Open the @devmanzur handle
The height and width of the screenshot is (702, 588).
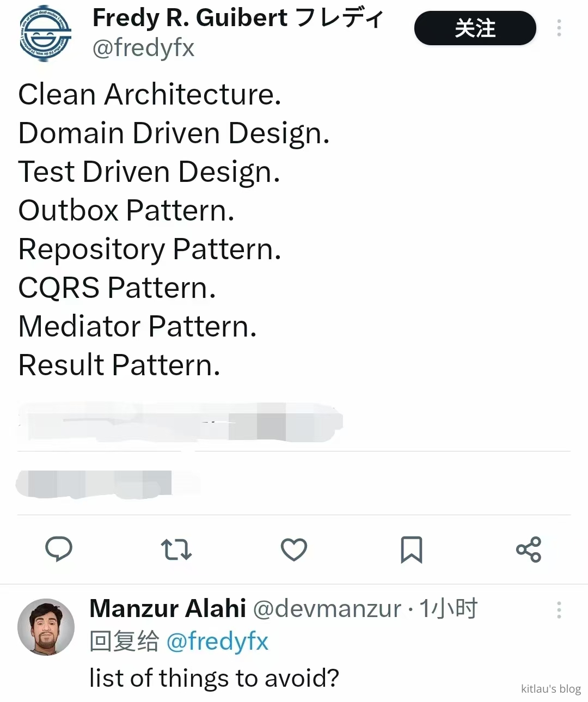(327, 608)
